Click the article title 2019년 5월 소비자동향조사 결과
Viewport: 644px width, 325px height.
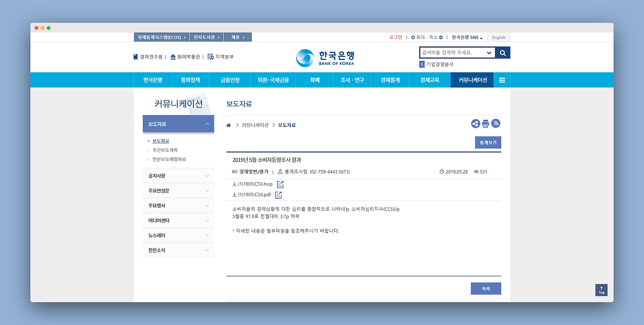point(267,160)
